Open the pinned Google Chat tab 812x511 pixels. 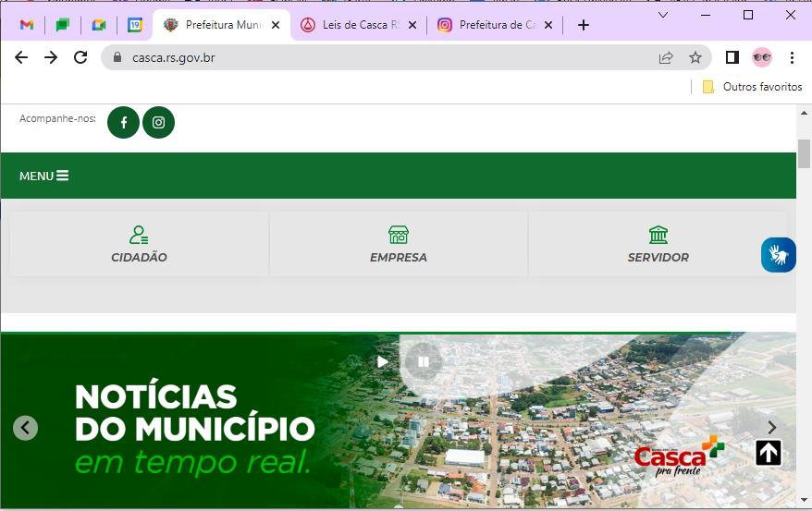pos(63,25)
